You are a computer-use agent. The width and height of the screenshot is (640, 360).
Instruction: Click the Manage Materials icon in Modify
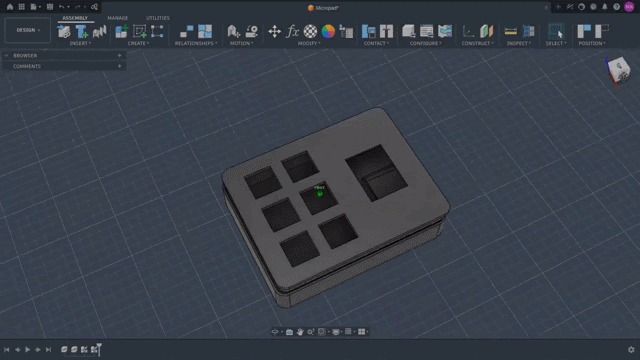coord(346,31)
